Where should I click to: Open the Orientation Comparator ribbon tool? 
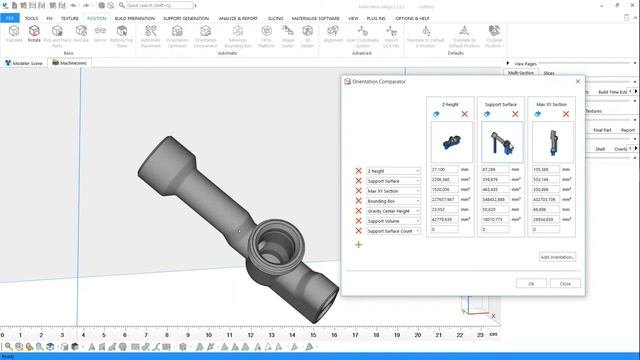pos(205,36)
